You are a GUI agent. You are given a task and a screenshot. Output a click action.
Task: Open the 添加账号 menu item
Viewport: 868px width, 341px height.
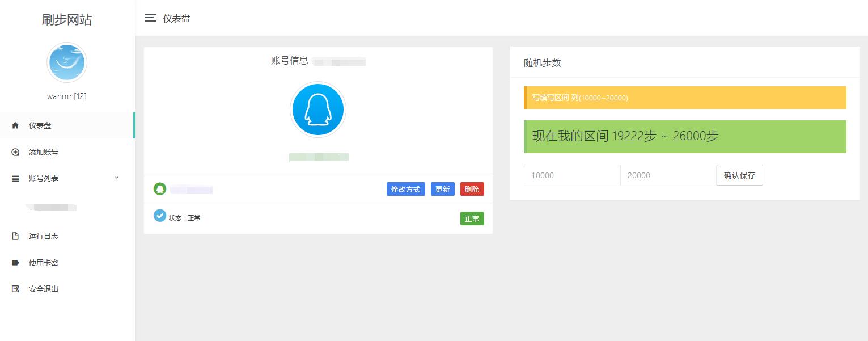(x=44, y=152)
